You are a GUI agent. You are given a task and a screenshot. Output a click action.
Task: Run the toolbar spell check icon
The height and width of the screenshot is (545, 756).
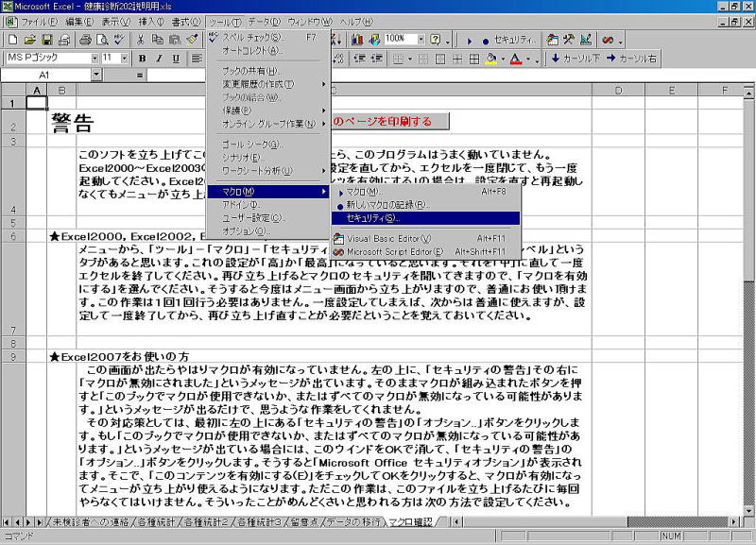(119, 40)
